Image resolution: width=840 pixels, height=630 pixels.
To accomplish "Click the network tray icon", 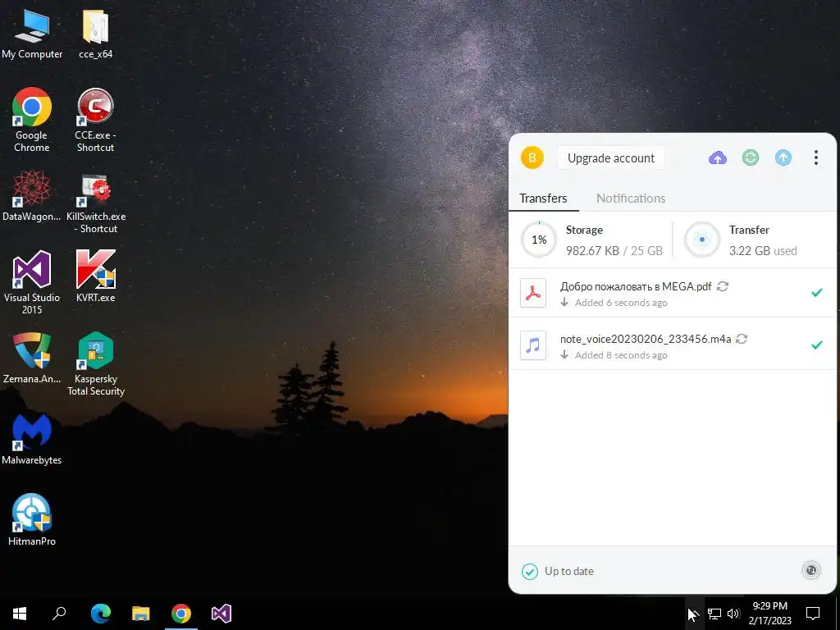I will pos(714,614).
